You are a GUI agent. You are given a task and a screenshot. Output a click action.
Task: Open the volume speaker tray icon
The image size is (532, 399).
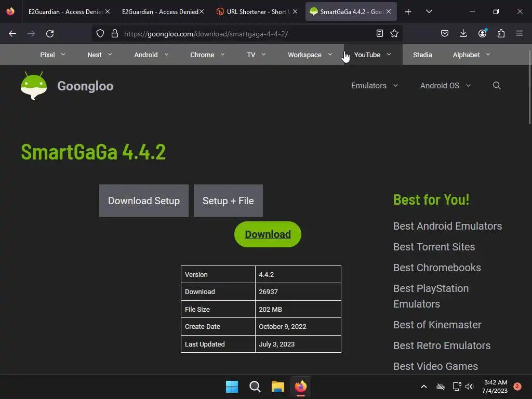click(x=469, y=387)
